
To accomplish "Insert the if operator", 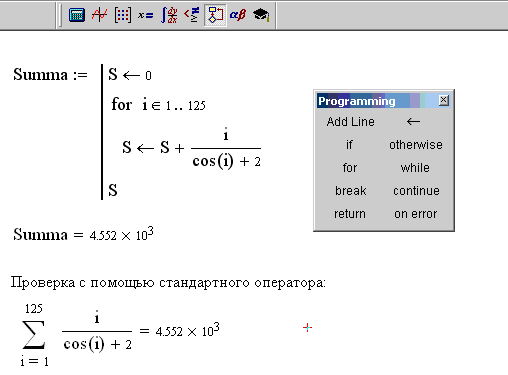I will [349, 145].
